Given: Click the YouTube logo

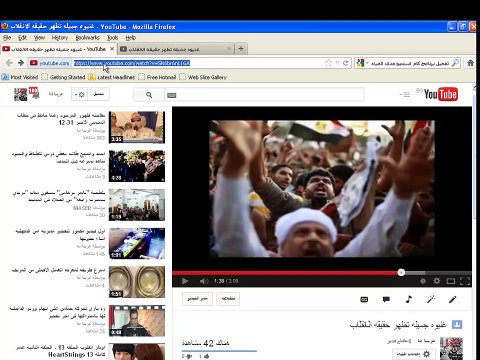Looking at the screenshot, I should click(x=440, y=94).
